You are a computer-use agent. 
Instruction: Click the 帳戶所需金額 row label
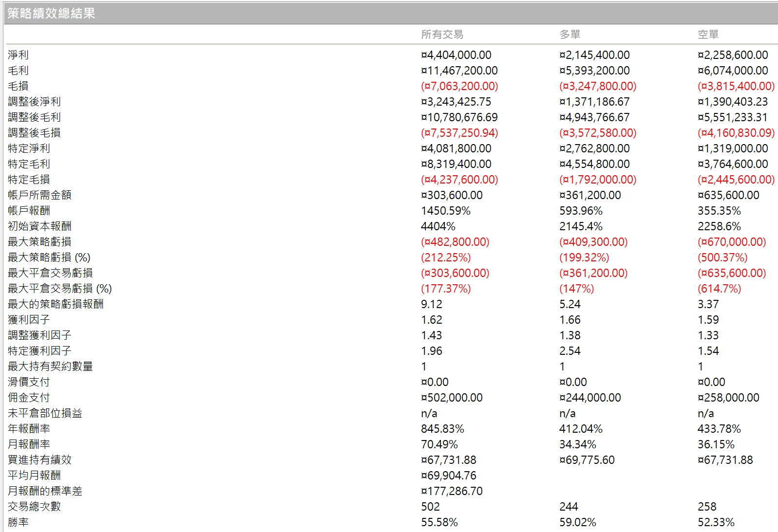(40, 195)
